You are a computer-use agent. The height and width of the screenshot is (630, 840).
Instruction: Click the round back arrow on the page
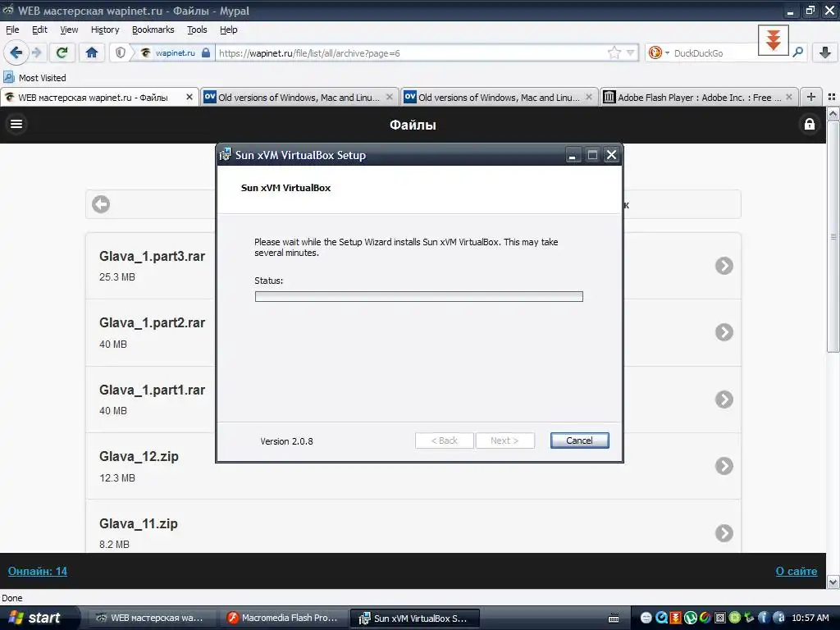tap(101, 204)
